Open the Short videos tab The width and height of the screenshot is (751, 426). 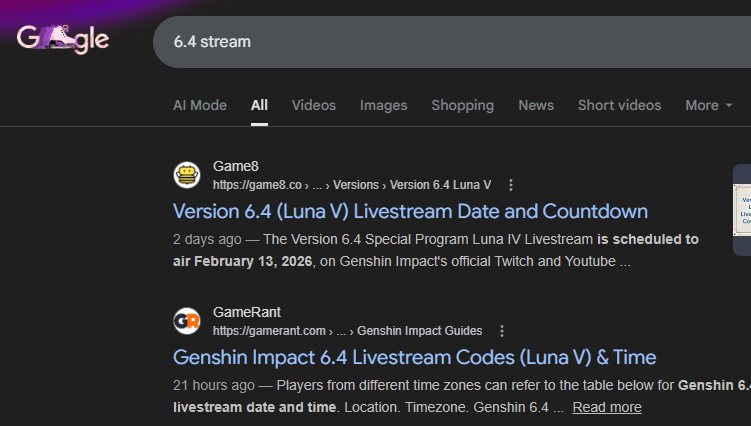point(619,105)
